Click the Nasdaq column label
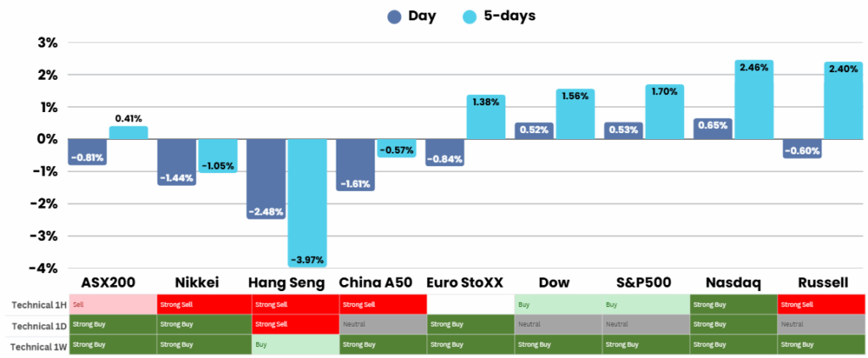Image resolution: width=868 pixels, height=358 pixels. click(x=732, y=282)
